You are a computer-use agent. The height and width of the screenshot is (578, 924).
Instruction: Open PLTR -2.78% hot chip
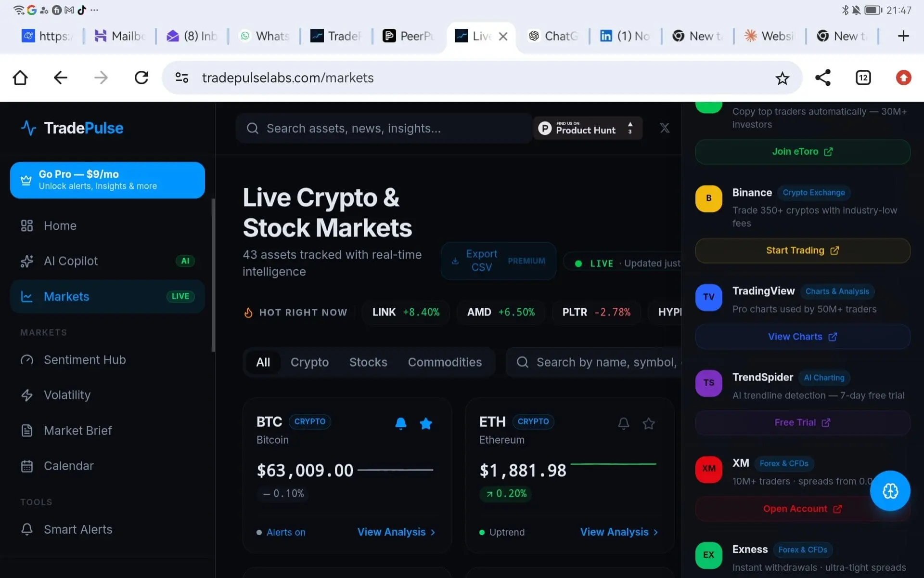click(596, 312)
